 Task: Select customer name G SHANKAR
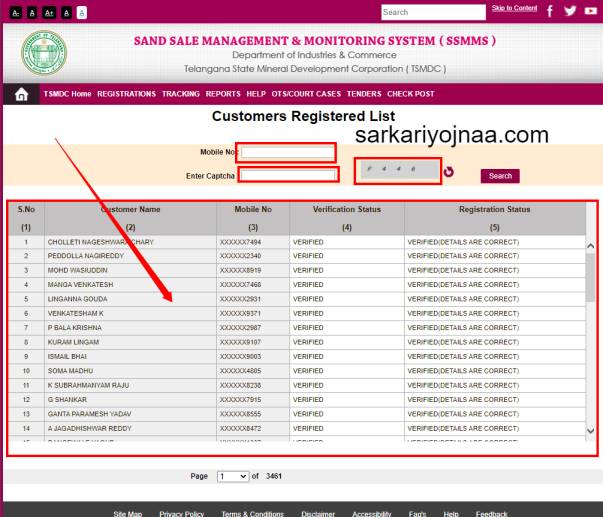pos(67,400)
